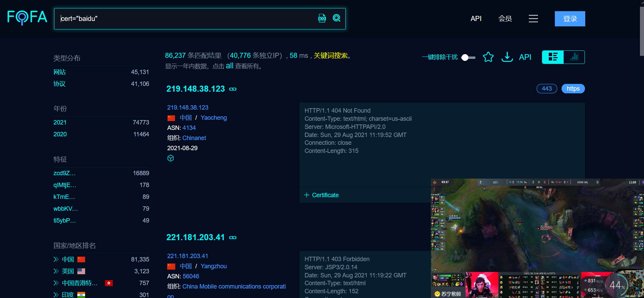Image resolution: width=644 pixels, height=298 pixels.
Task: Click small 221.181.203.41 IP link
Action: point(188,256)
